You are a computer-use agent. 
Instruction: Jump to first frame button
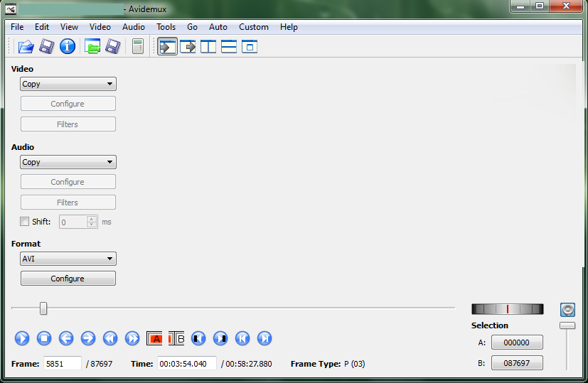[x=242, y=338]
